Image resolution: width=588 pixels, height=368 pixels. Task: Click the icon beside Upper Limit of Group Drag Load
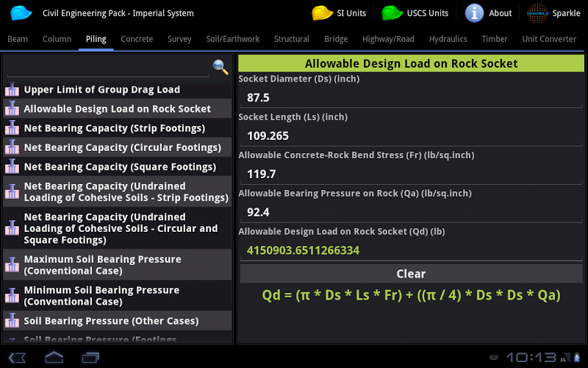[12, 89]
